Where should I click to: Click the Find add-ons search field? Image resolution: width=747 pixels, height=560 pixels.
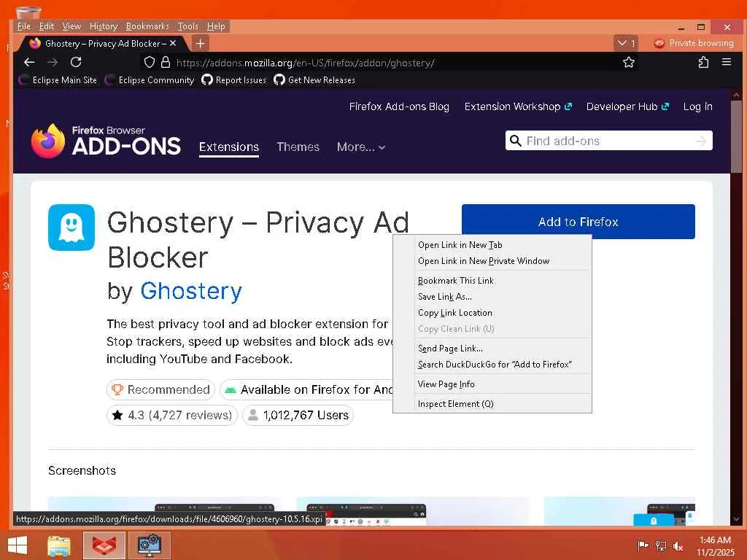pos(609,141)
